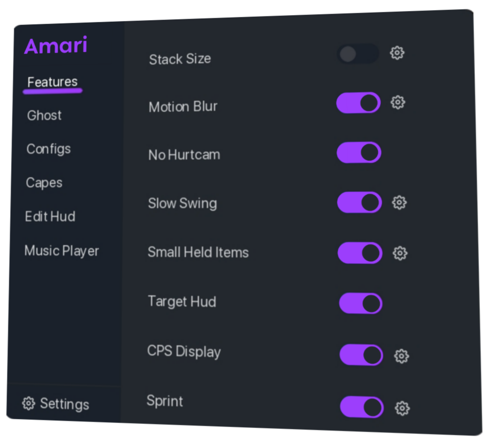
Task: Turn off No Hurtcam toggle
Action: point(359,153)
